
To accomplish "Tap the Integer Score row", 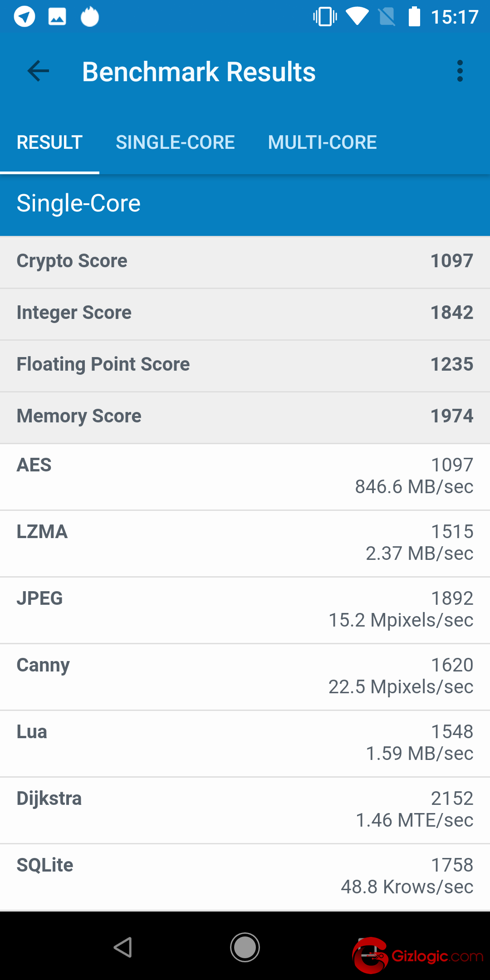I will coord(245,313).
